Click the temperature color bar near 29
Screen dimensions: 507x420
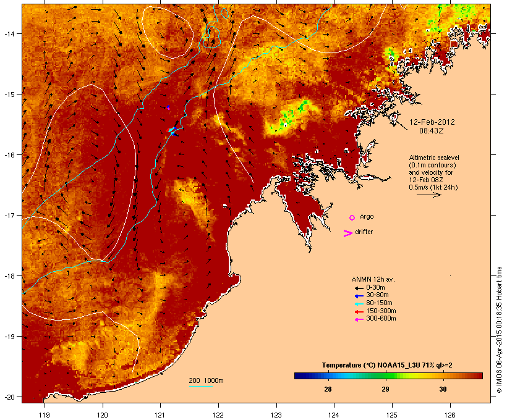tap(385, 376)
